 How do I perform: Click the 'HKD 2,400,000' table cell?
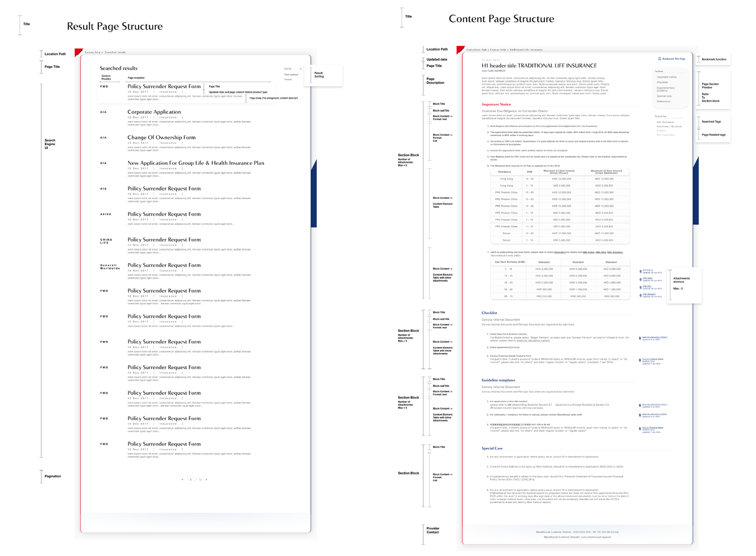pyautogui.click(x=544, y=282)
